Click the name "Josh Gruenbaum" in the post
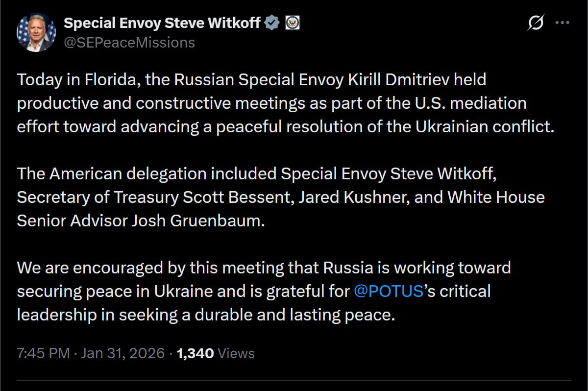Image resolution: width=588 pixels, height=391 pixels. coord(197,220)
